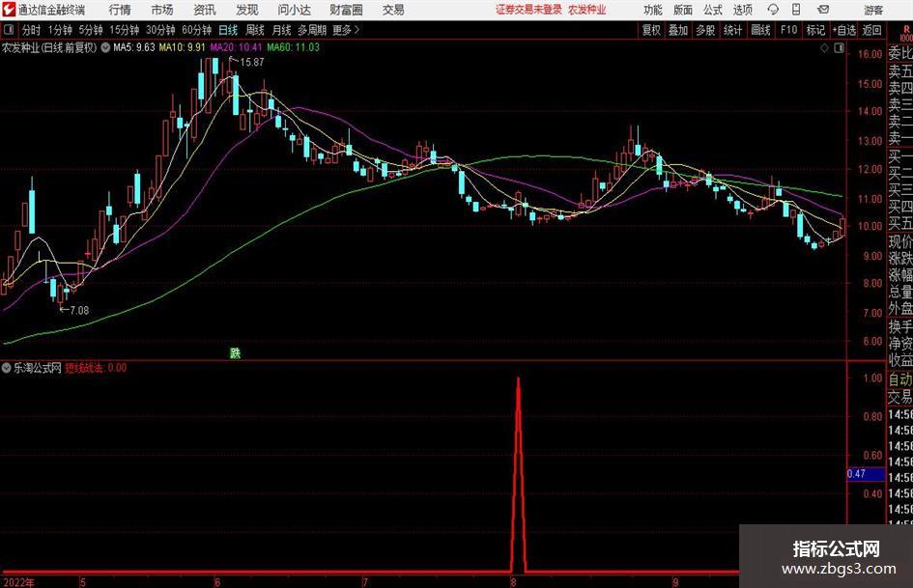The height and width of the screenshot is (588, 913).
Task: Click 证券交易未登录 login status
Action: tap(528, 10)
